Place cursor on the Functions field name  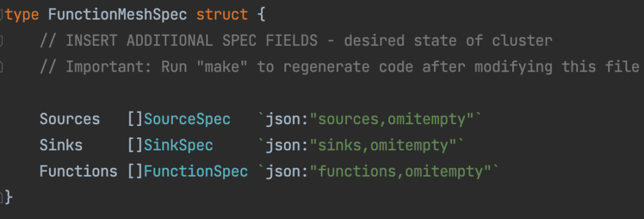(79, 171)
